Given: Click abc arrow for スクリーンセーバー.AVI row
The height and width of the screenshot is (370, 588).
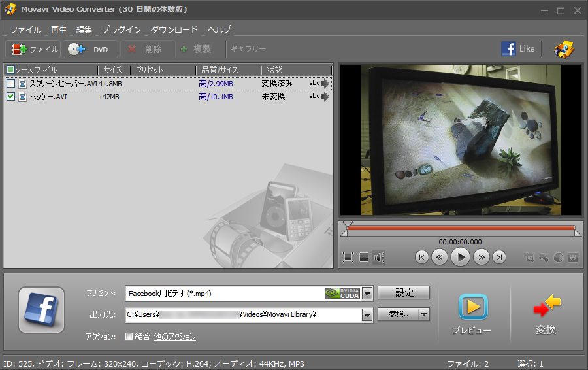Looking at the screenshot, I should point(319,83).
